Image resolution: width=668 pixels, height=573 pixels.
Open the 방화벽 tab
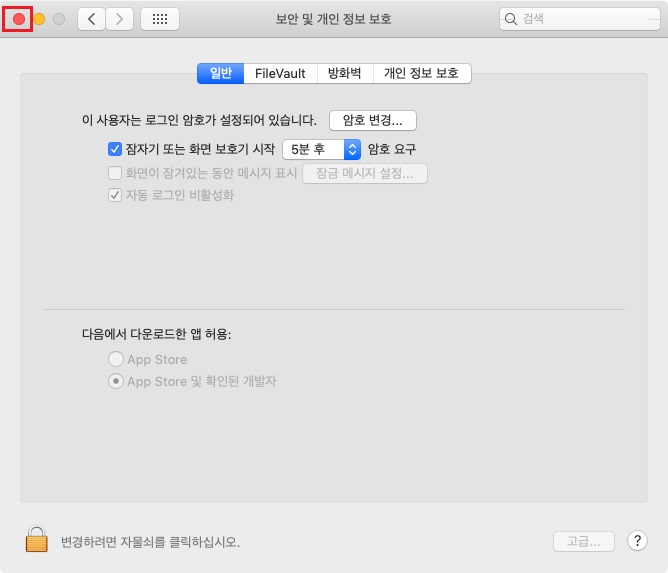click(x=345, y=73)
